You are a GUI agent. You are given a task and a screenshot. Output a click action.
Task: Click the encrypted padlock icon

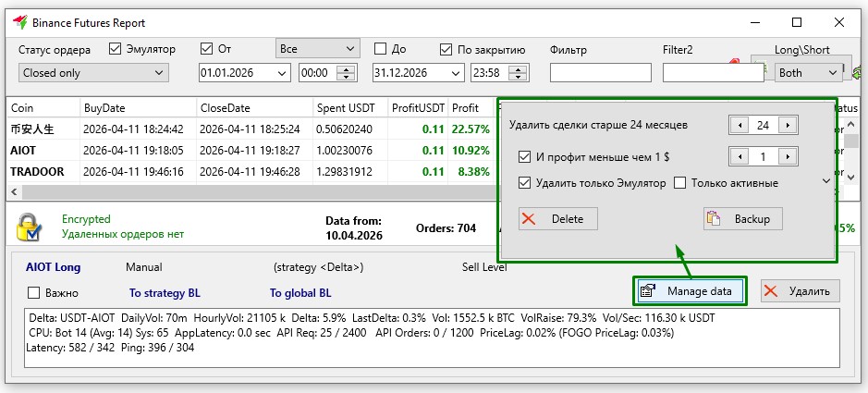pyautogui.click(x=30, y=227)
